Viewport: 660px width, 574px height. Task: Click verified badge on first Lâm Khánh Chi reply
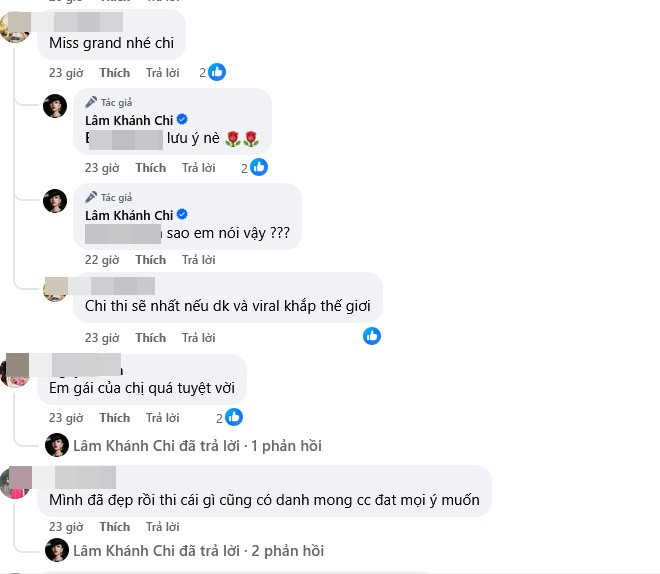[182, 120]
